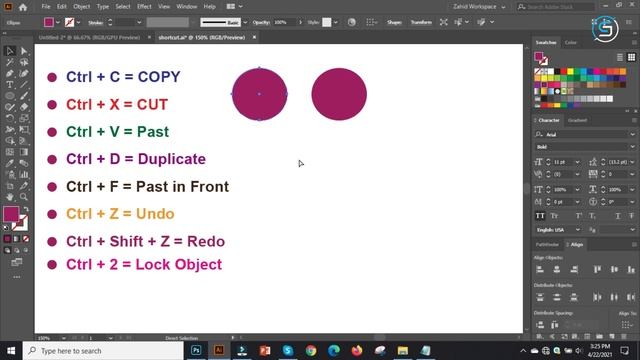Select the Direct Selection tool (white arrow)
This screenshot has width=640, height=360.
pyautogui.click(x=24, y=51)
